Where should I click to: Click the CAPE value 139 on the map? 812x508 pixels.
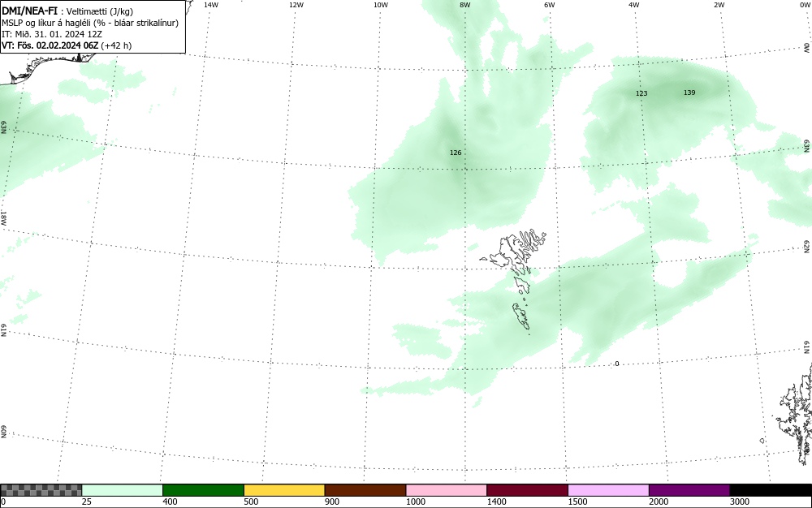point(689,93)
